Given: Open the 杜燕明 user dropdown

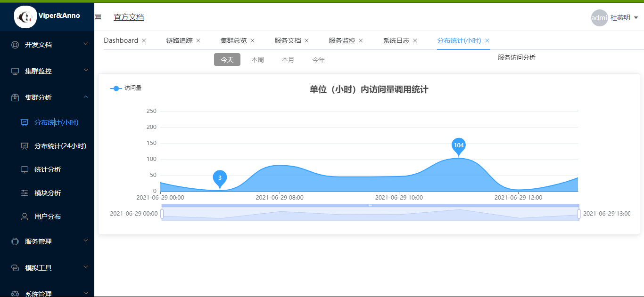Looking at the screenshot, I should (619, 17).
